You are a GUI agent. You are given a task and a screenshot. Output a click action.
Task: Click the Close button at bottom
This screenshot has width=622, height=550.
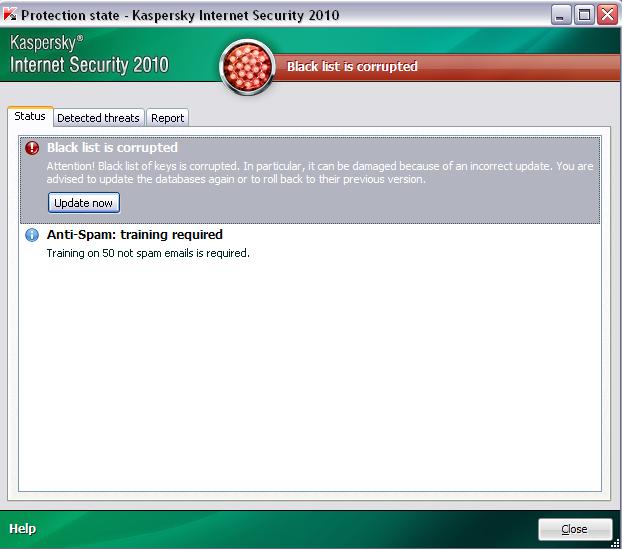[x=575, y=529]
